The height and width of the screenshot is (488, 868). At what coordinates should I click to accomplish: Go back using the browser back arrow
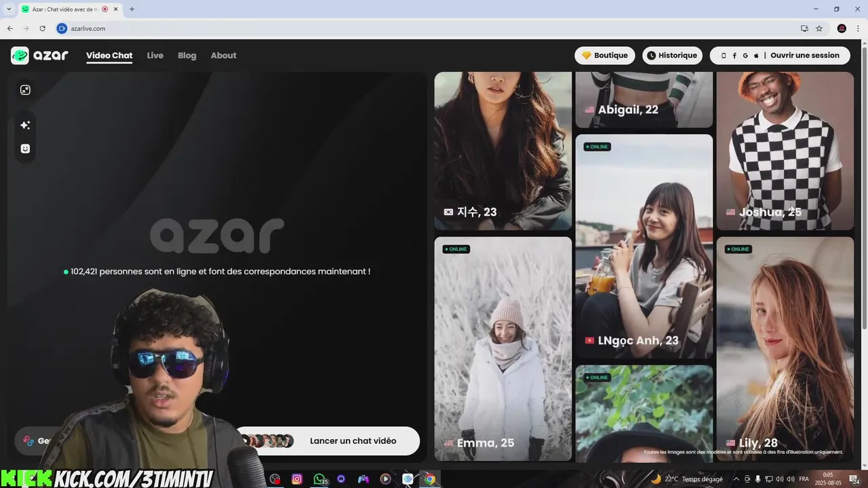tap(9, 28)
